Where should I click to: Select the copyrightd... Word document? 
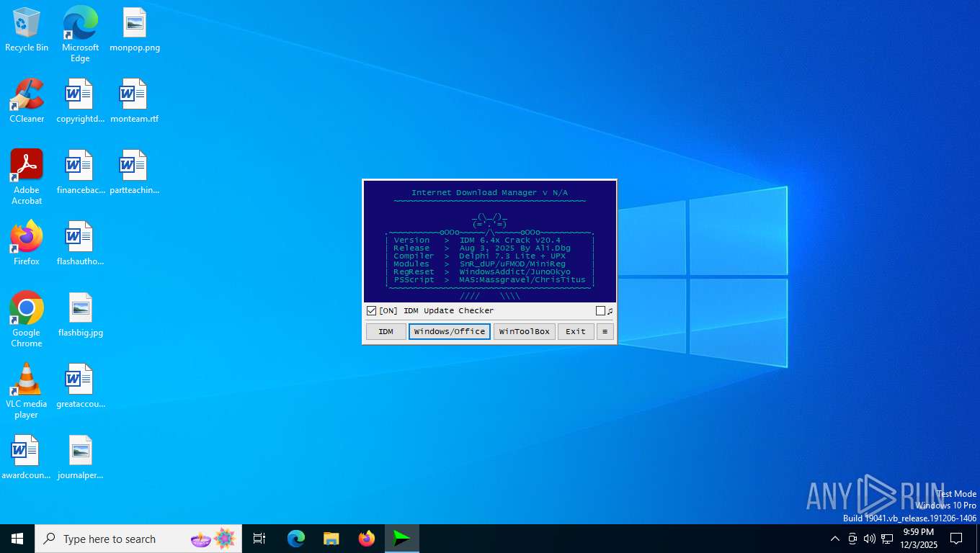pyautogui.click(x=80, y=100)
